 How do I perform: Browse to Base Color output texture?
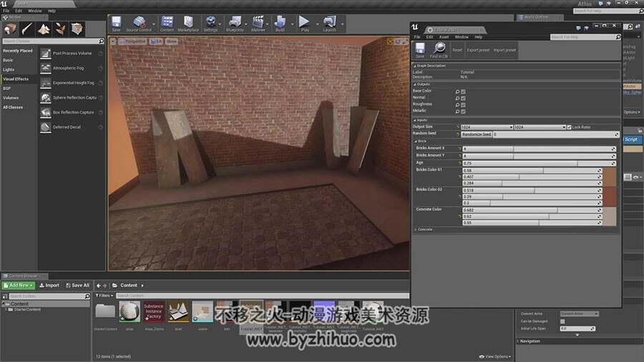[457, 92]
